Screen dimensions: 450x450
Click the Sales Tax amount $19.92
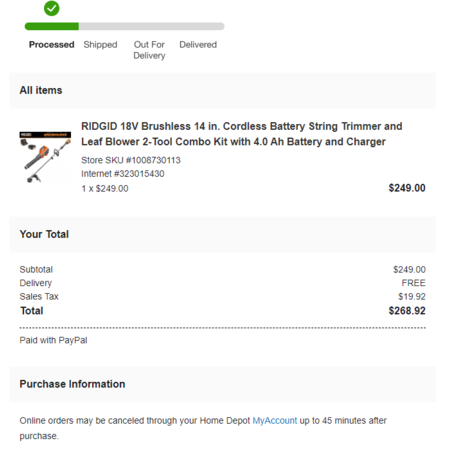pos(412,297)
